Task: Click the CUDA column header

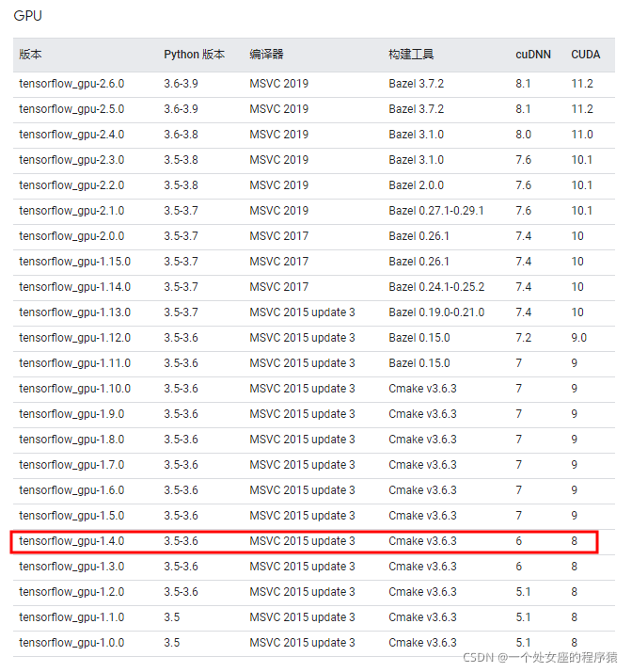Action: (585, 55)
